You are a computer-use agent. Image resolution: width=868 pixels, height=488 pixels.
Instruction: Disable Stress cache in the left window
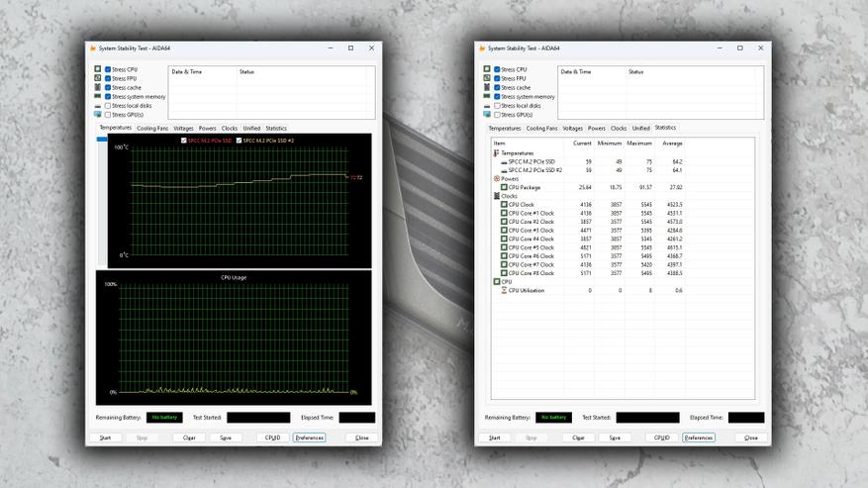click(108, 87)
